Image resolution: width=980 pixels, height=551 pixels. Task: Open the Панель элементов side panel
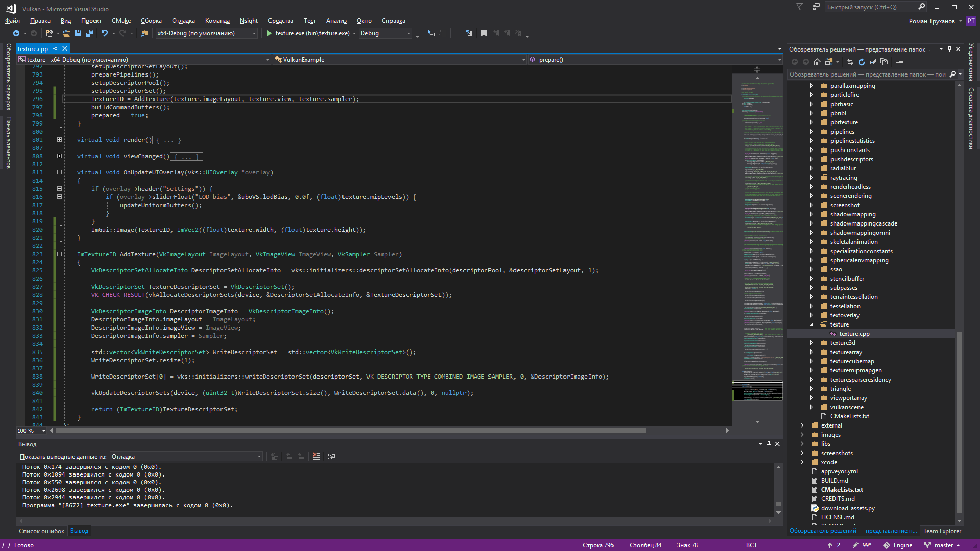click(8, 142)
